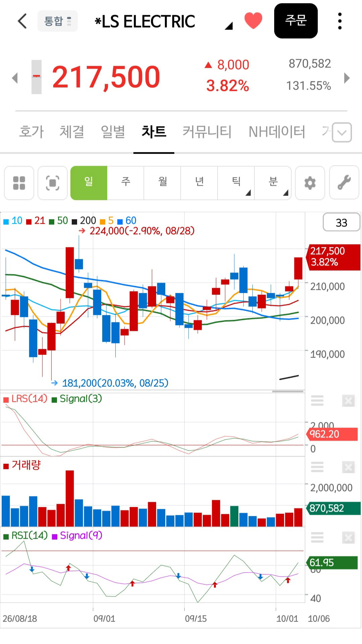Tap the current price 217,500
The height and width of the screenshot is (644, 362).
(x=106, y=77)
